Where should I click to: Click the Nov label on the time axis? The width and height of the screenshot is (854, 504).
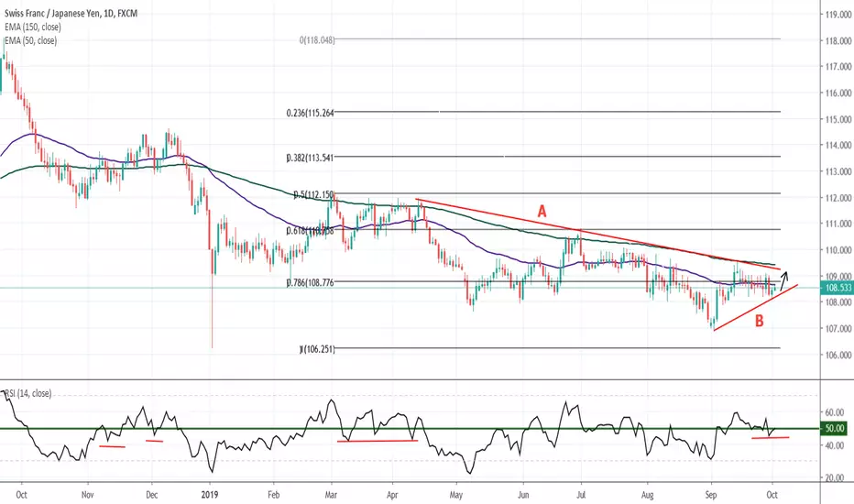pyautogui.click(x=88, y=495)
